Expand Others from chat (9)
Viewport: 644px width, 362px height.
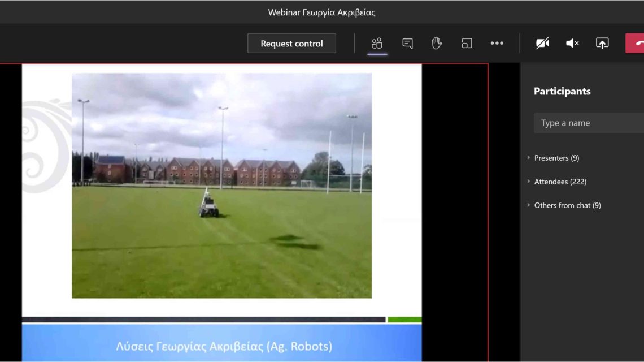click(x=567, y=205)
